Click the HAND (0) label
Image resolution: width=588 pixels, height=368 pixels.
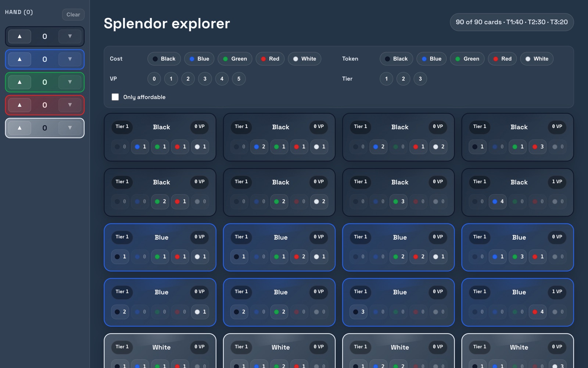[x=19, y=12]
